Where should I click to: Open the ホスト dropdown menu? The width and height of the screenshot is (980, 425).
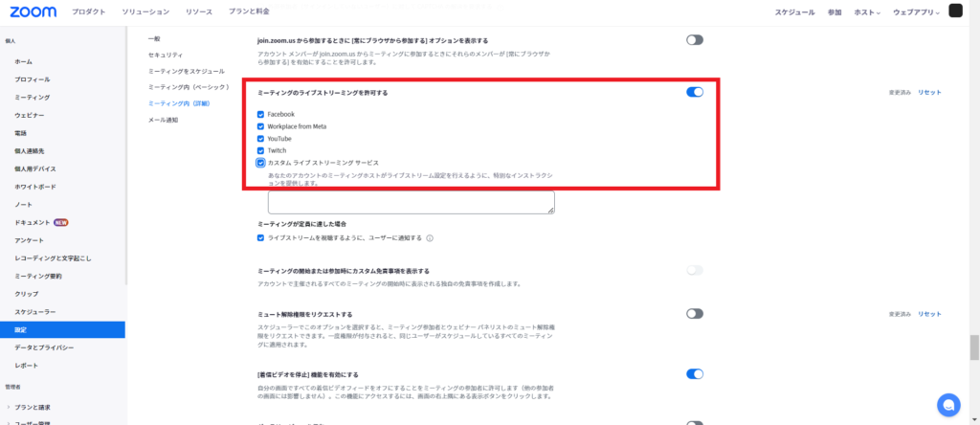coord(867,12)
